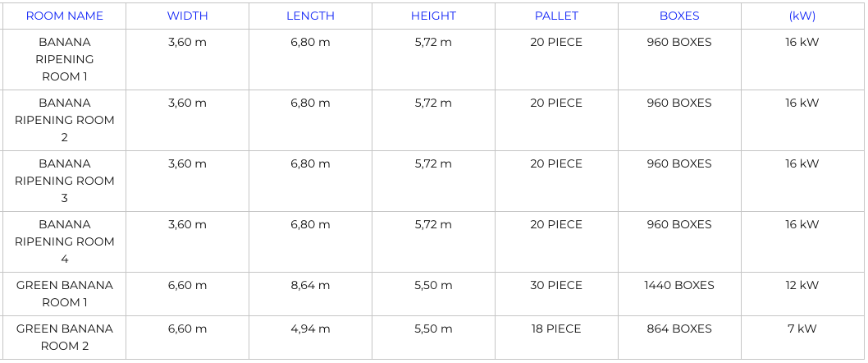The height and width of the screenshot is (363, 868).
Task: Click the Green Banana Room 2 cell
Action: point(65,338)
